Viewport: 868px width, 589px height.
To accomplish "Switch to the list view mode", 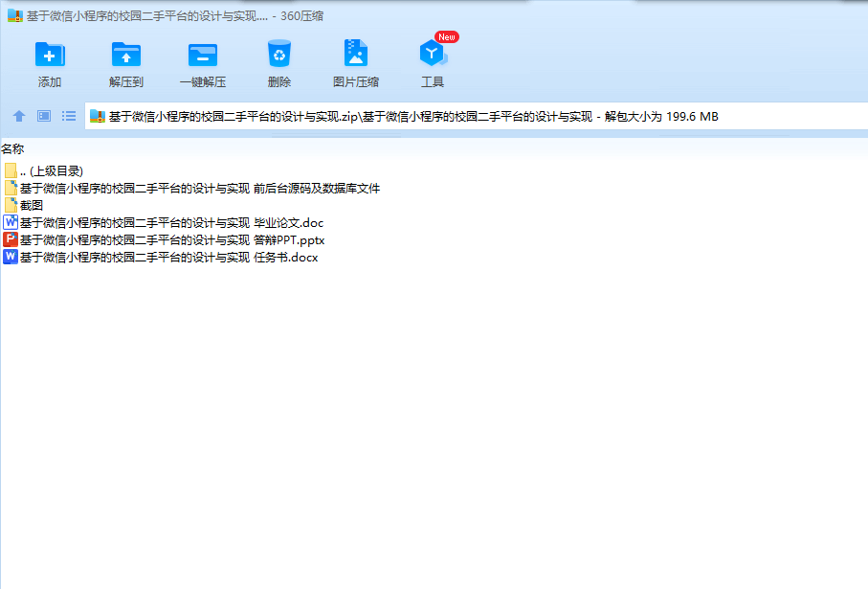I will pyautogui.click(x=69, y=116).
